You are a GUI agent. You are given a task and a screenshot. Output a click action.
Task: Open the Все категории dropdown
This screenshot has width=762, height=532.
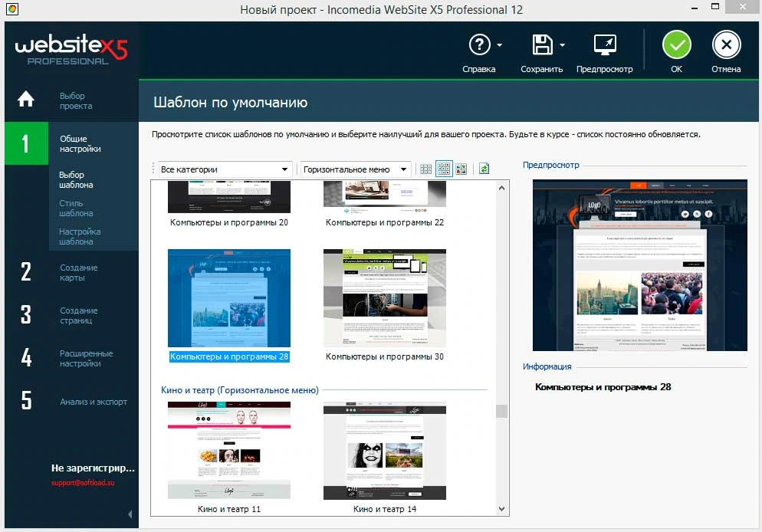[225, 169]
